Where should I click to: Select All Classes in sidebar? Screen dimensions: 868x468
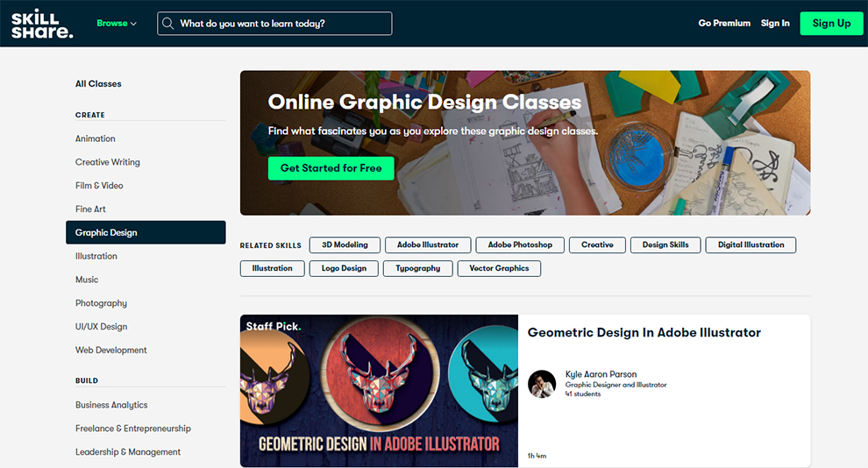point(98,83)
